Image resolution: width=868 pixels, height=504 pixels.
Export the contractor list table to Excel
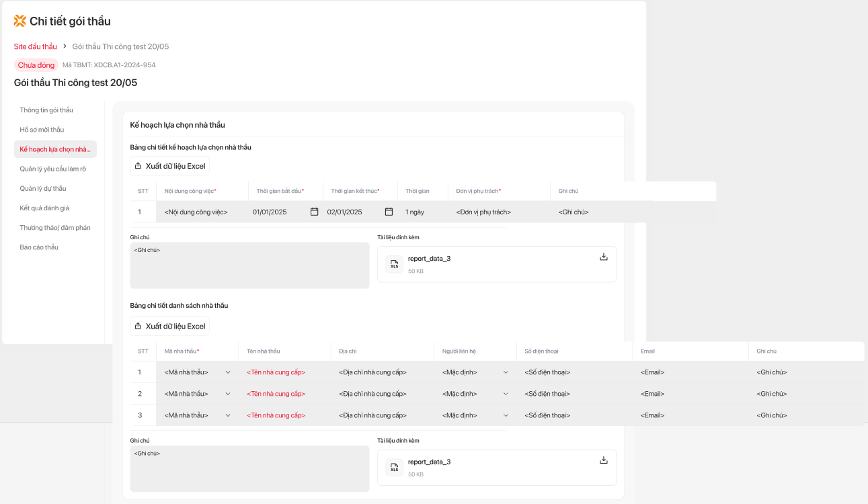(x=169, y=326)
